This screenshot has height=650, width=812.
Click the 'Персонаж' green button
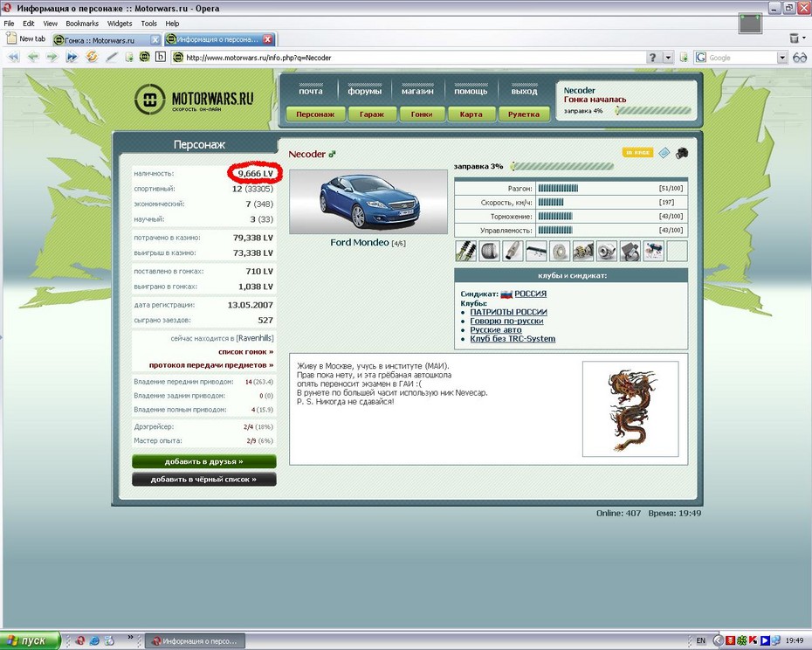click(315, 114)
